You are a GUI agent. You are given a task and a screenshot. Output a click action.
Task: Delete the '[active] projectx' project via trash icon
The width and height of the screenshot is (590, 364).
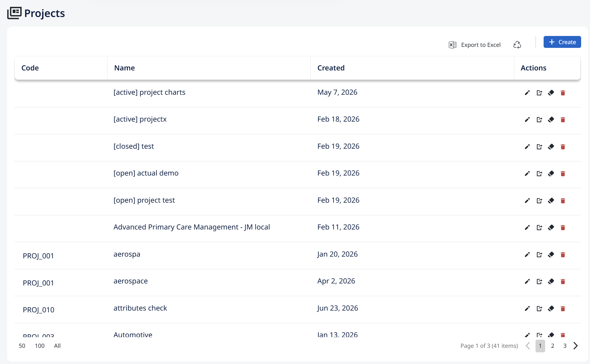coord(563,120)
